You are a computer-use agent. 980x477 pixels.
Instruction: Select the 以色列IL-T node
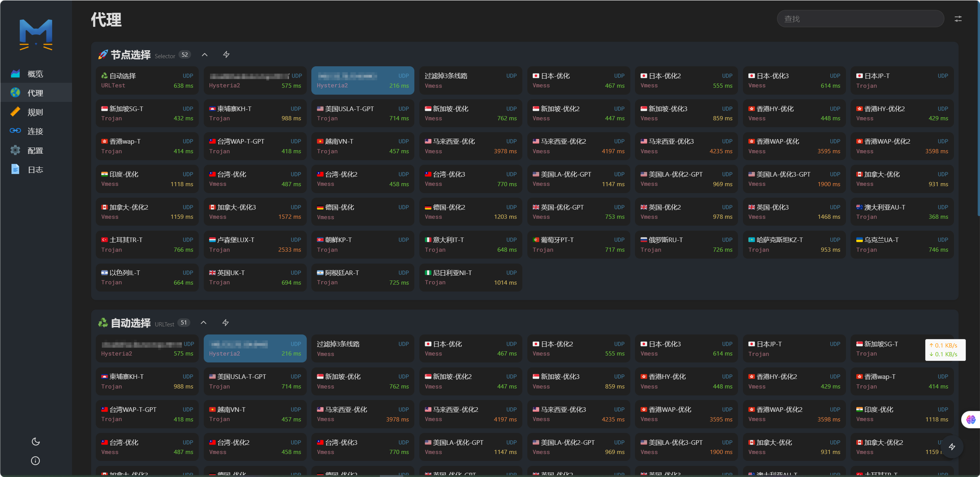pyautogui.click(x=147, y=277)
